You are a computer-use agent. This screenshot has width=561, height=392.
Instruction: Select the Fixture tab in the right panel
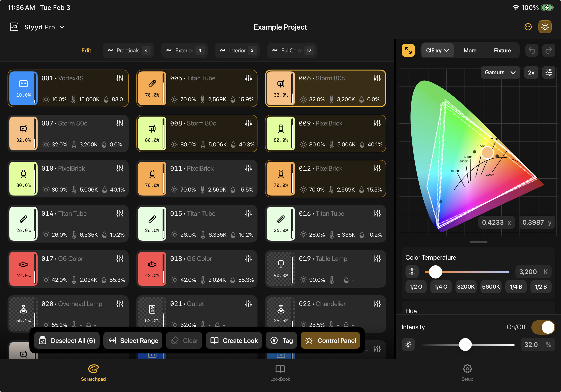[502, 50]
